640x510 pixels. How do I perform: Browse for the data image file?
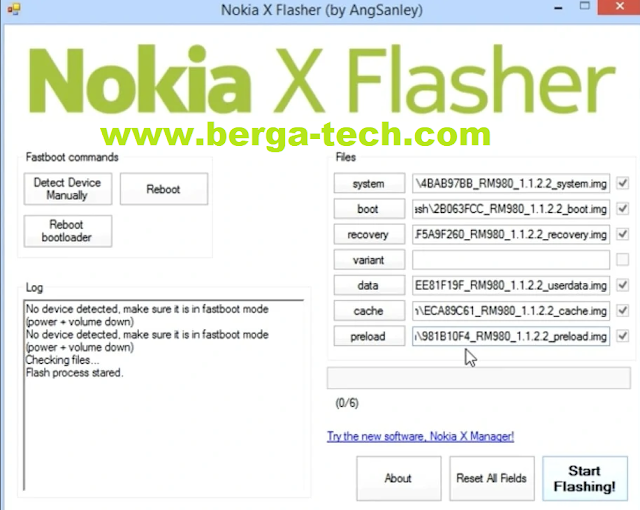[x=369, y=285]
